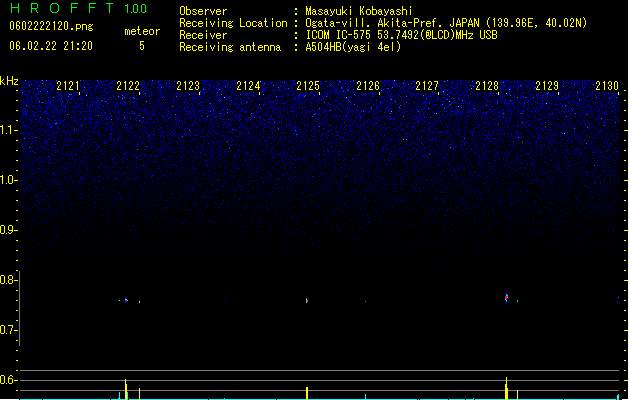Image resolution: width=629 pixels, height=400 pixels.
Task: Click the bright meteor echo near 2128
Action: coord(506,298)
